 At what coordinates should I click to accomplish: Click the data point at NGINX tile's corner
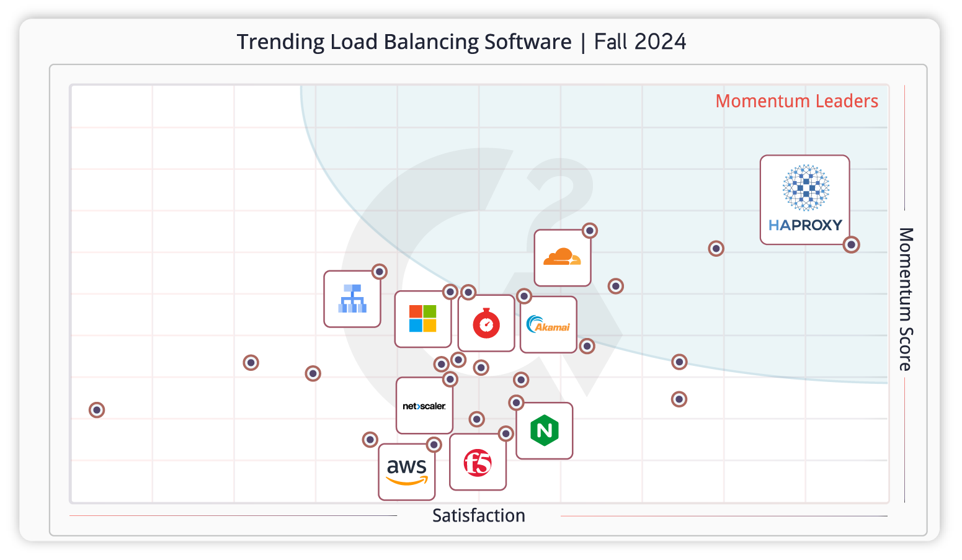pos(516,402)
